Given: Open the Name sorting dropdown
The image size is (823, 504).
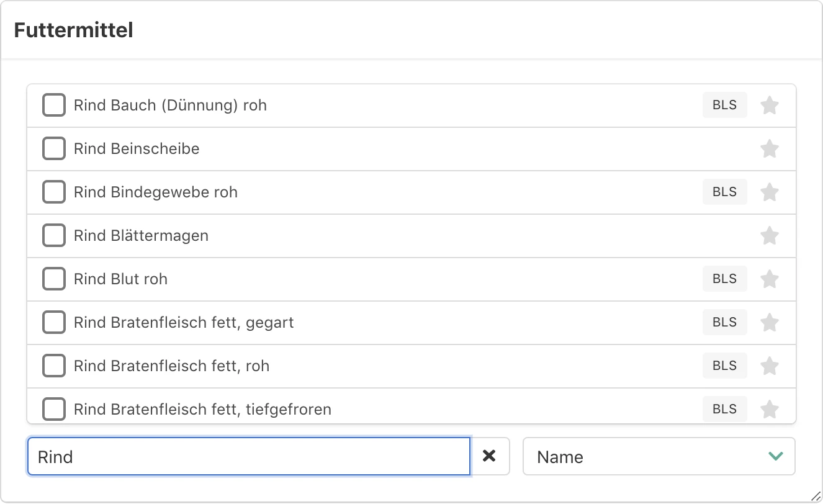Looking at the screenshot, I should tap(658, 456).
